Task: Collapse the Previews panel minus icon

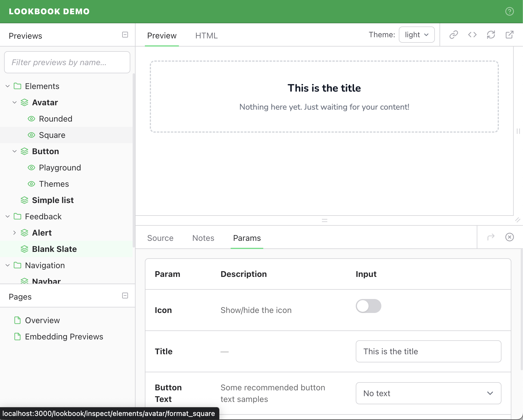Action: 125,35
